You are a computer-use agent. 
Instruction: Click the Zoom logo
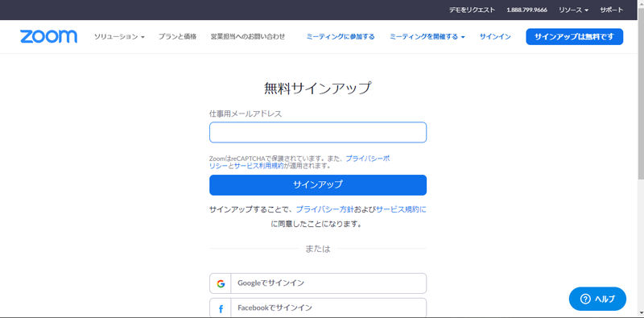click(48, 36)
